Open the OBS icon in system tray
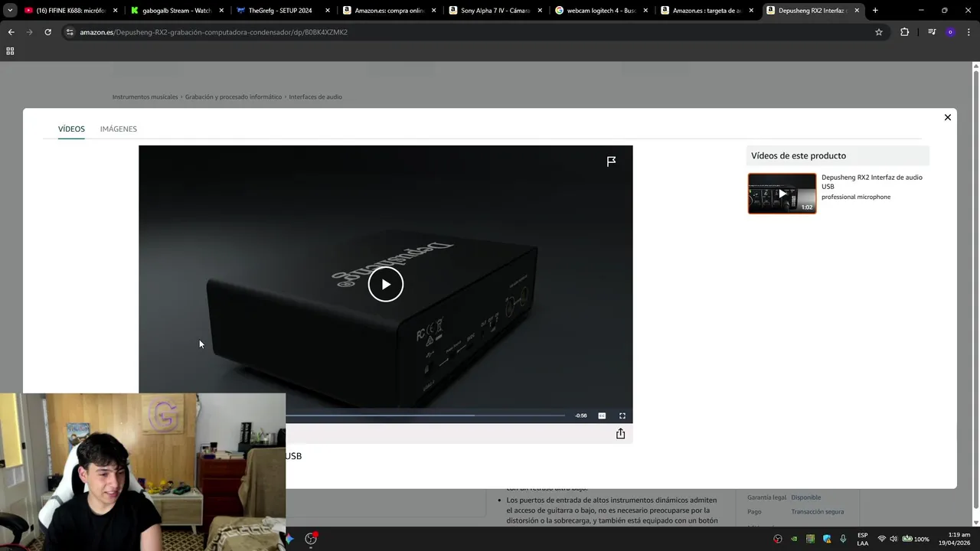The width and height of the screenshot is (980, 551). pos(778,539)
